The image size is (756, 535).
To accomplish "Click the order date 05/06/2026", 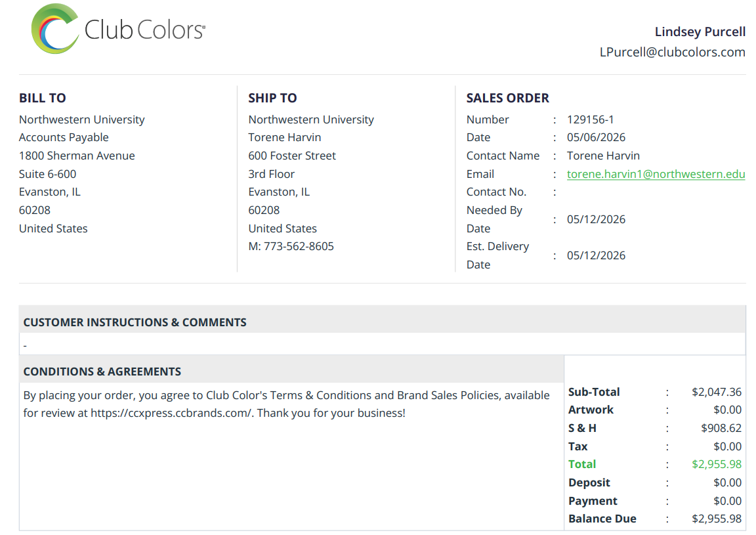I will tap(596, 137).
